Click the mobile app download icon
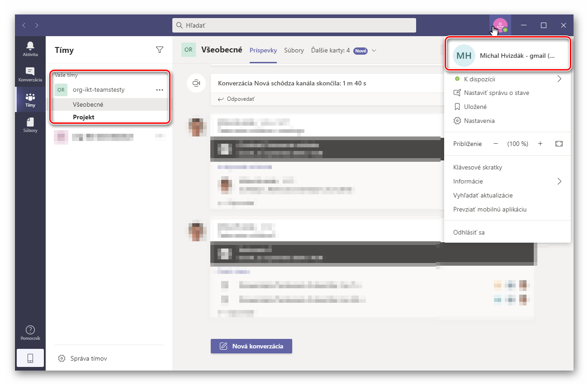Viewport: 588px width, 385px height. coord(30,358)
